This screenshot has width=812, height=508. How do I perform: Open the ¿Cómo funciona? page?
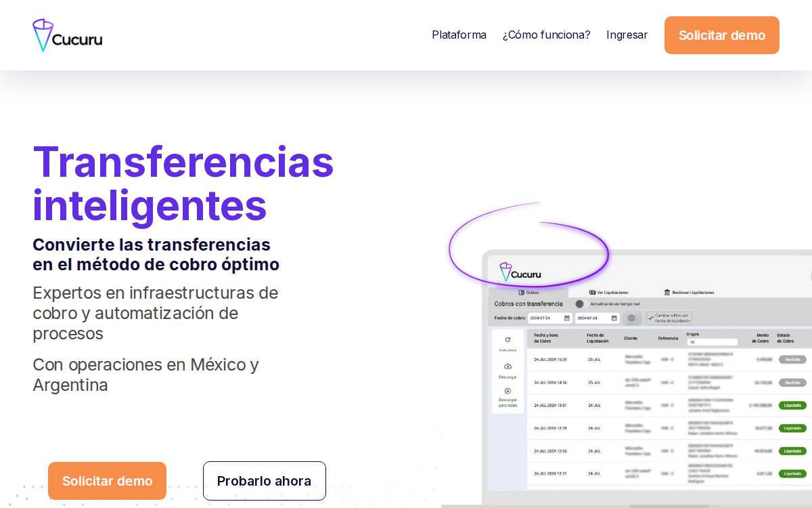(546, 35)
